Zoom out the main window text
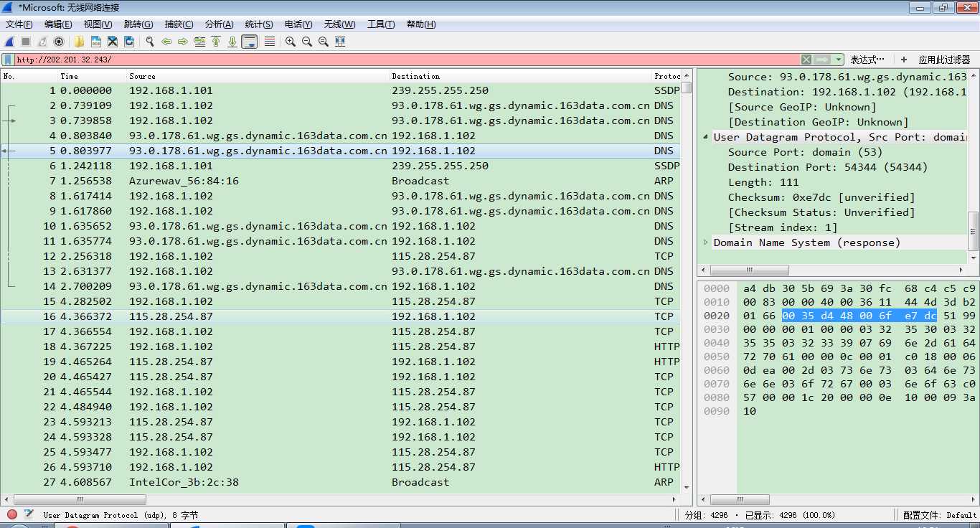Image resolution: width=980 pixels, height=528 pixels. 306,42
